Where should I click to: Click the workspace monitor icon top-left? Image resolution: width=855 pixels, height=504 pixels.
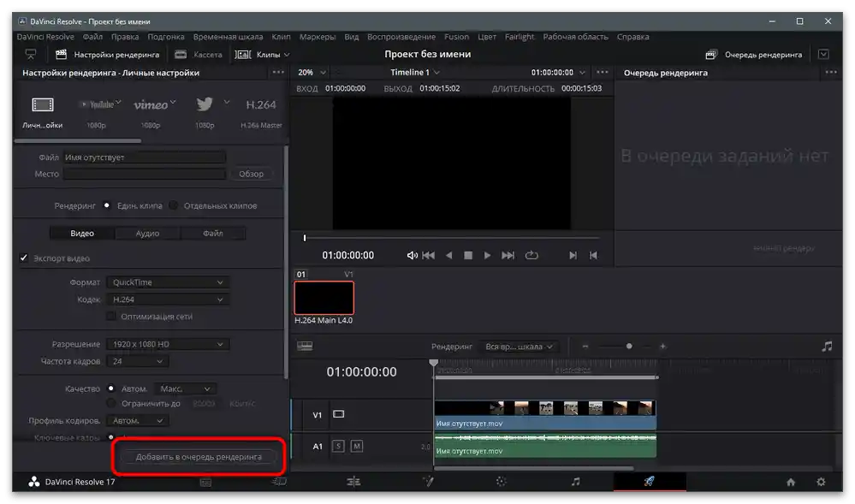31,55
